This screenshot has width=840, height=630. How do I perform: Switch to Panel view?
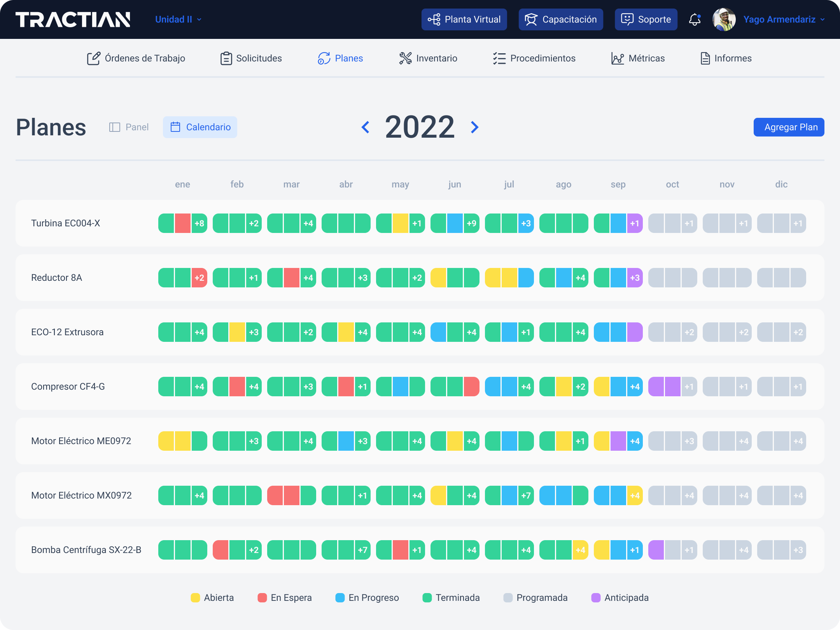point(129,127)
